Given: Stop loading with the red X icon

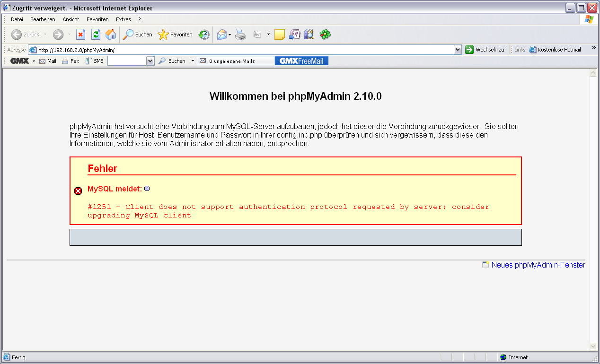Looking at the screenshot, I should [81, 35].
